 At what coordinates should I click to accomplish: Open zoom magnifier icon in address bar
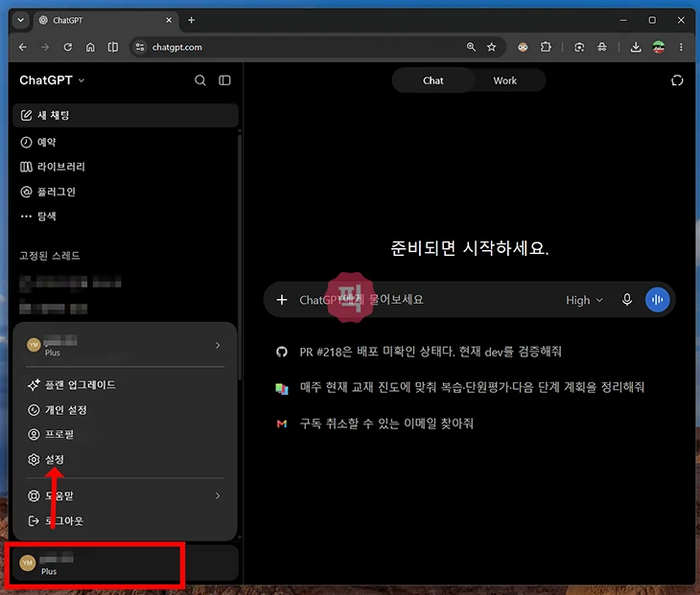coord(471,47)
